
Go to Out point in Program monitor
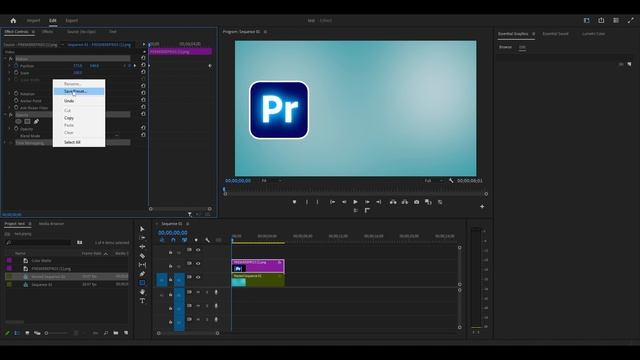[x=378, y=202]
